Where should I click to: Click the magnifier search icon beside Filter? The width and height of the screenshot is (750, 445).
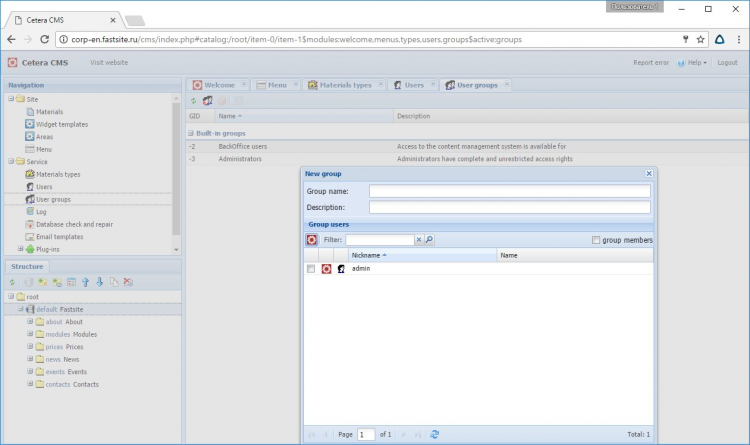pyautogui.click(x=429, y=240)
